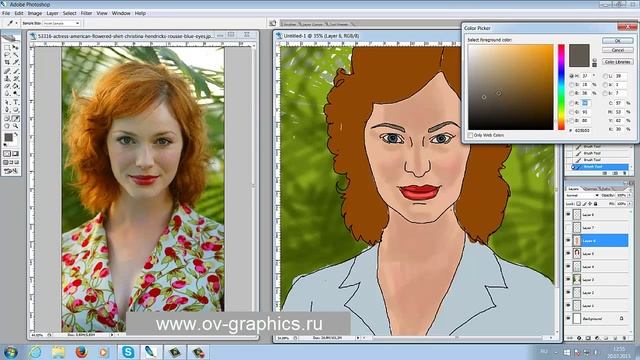Open the layer Opacity slider arrow
Screen dimensions: 640x360
[x=630, y=196]
